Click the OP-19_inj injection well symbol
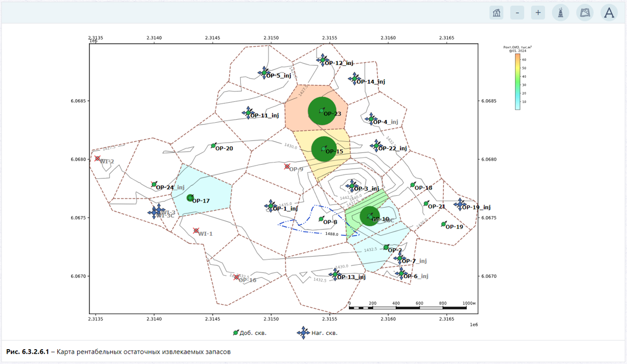 click(x=459, y=204)
